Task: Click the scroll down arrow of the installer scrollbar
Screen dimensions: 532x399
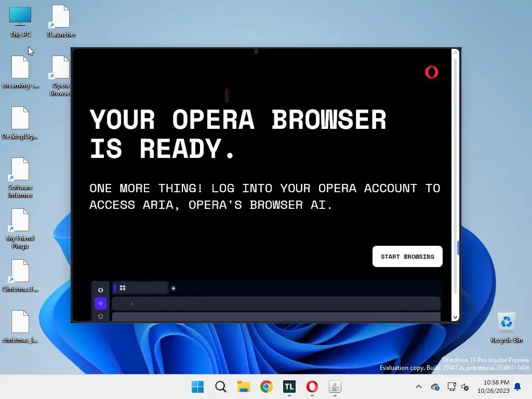Action: coord(455,317)
